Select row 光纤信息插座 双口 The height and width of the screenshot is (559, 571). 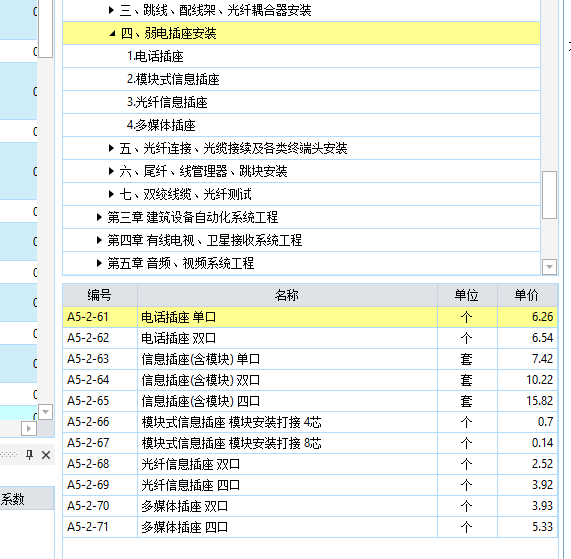coord(310,464)
